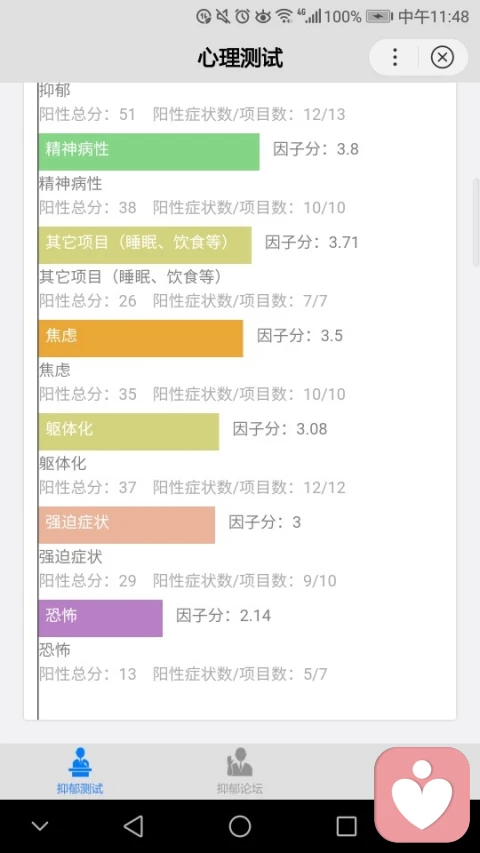The image size is (480, 853).
Task: Tap the 躯体化 factor bar
Action: 129,431
